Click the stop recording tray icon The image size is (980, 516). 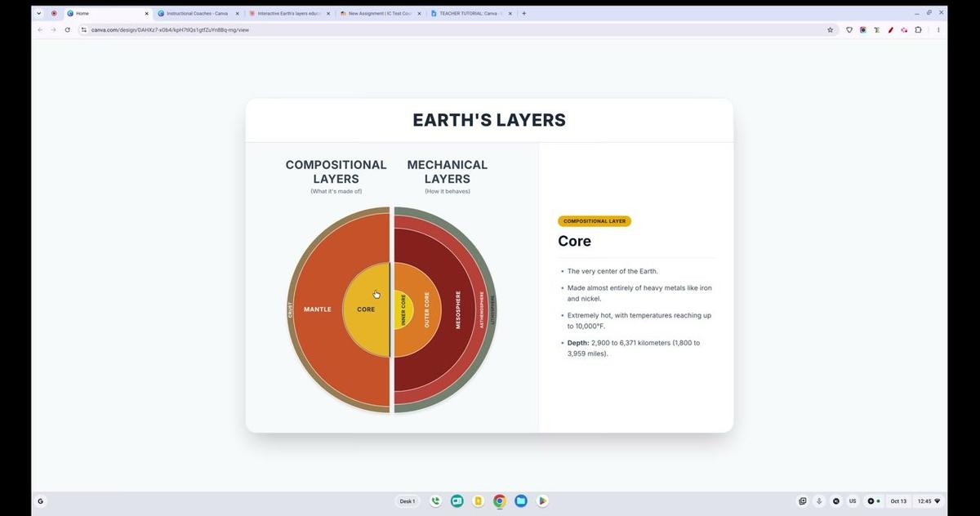[x=835, y=501]
